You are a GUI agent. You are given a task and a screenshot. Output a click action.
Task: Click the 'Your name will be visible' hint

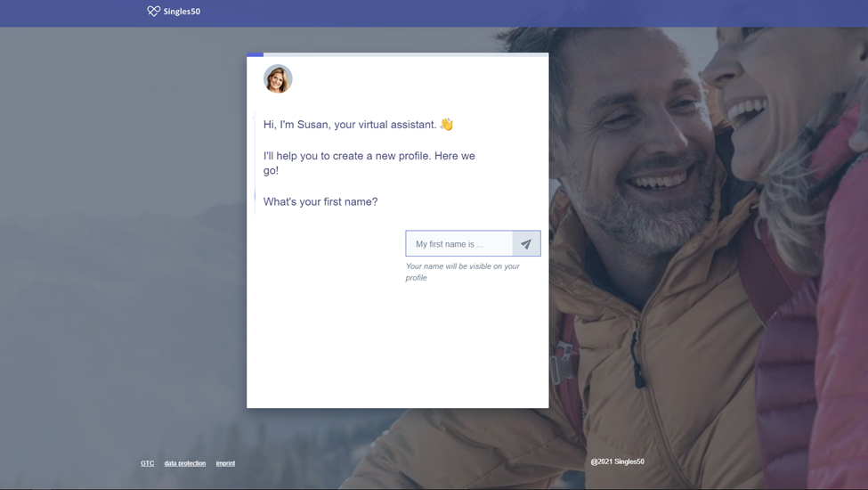click(462, 272)
